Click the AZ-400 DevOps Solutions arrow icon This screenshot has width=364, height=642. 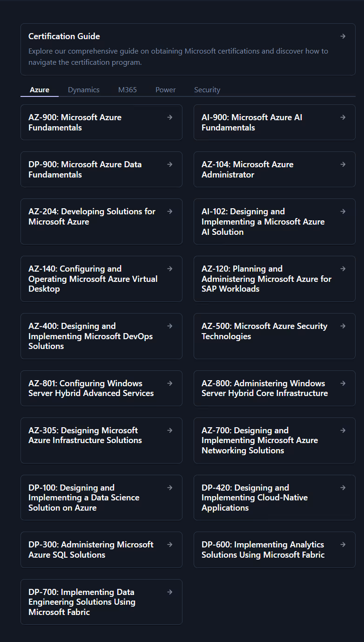(169, 326)
